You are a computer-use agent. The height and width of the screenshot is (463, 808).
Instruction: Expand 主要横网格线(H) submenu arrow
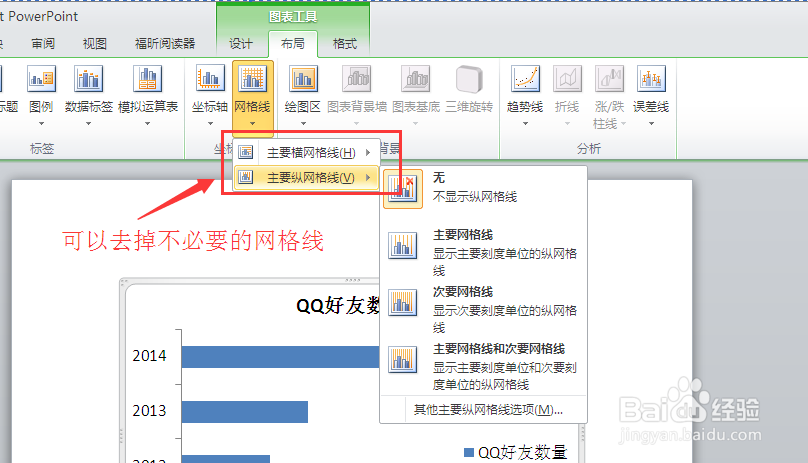pos(368,152)
